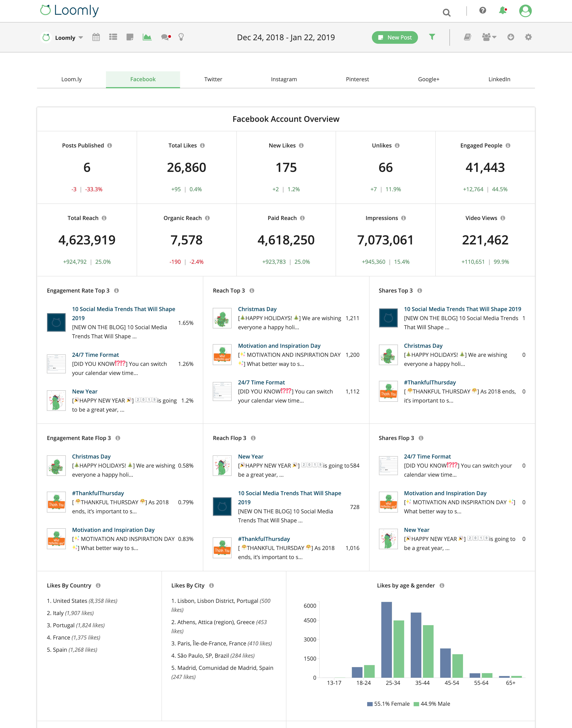
Task: Open the post view note icon
Action: click(x=130, y=37)
